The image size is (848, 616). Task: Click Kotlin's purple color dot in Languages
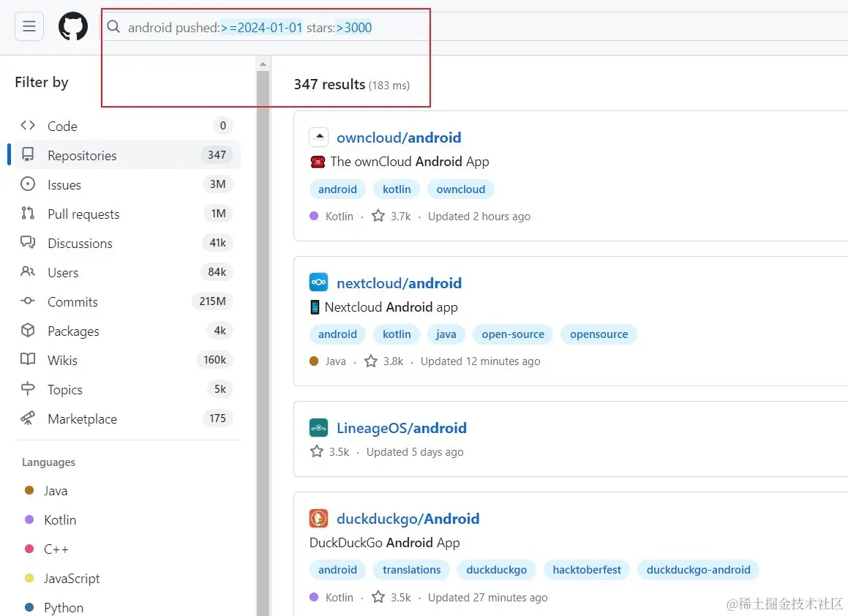click(x=29, y=519)
